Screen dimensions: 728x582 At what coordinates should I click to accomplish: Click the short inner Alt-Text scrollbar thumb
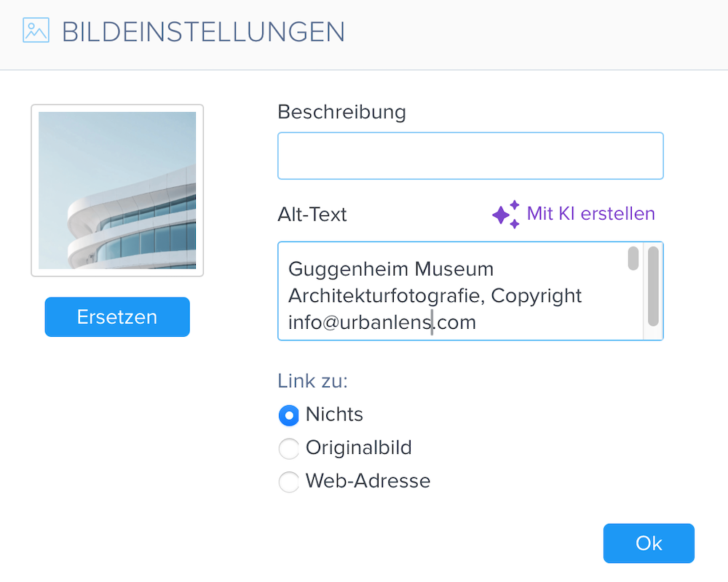[633, 258]
